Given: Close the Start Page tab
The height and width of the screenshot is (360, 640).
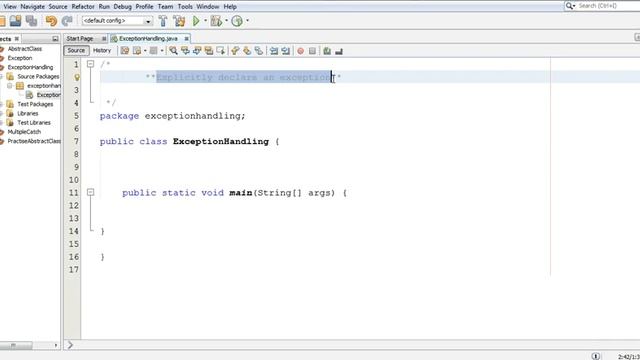Looking at the screenshot, I should [104, 39].
